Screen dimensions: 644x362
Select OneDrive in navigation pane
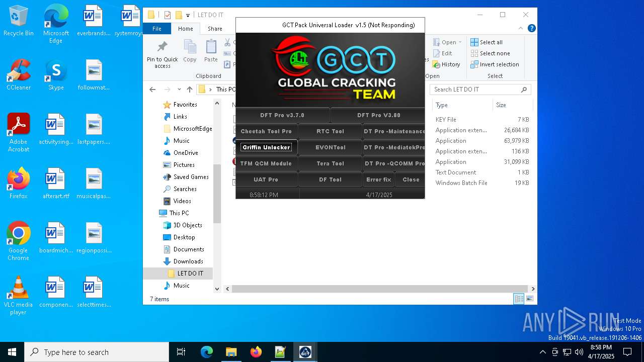pyautogui.click(x=181, y=152)
